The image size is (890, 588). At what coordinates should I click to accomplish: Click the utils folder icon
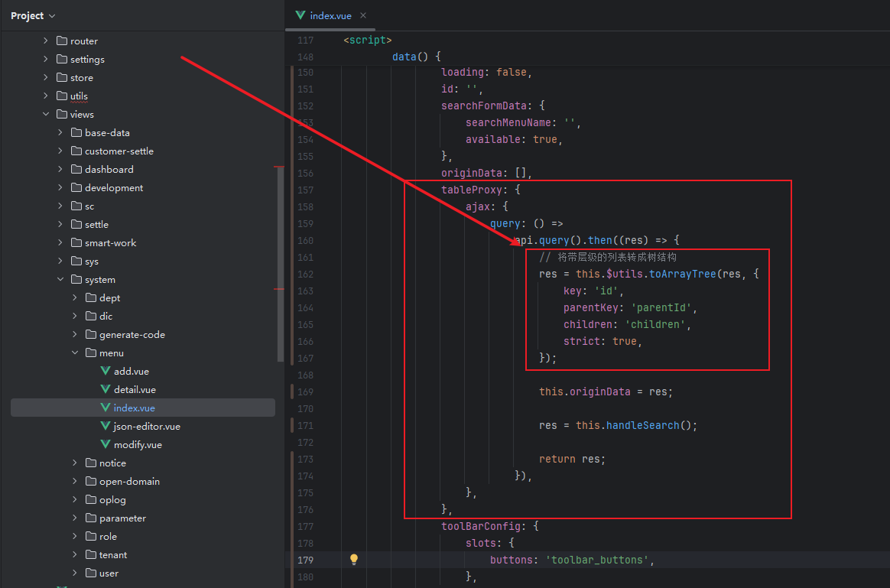[62, 96]
